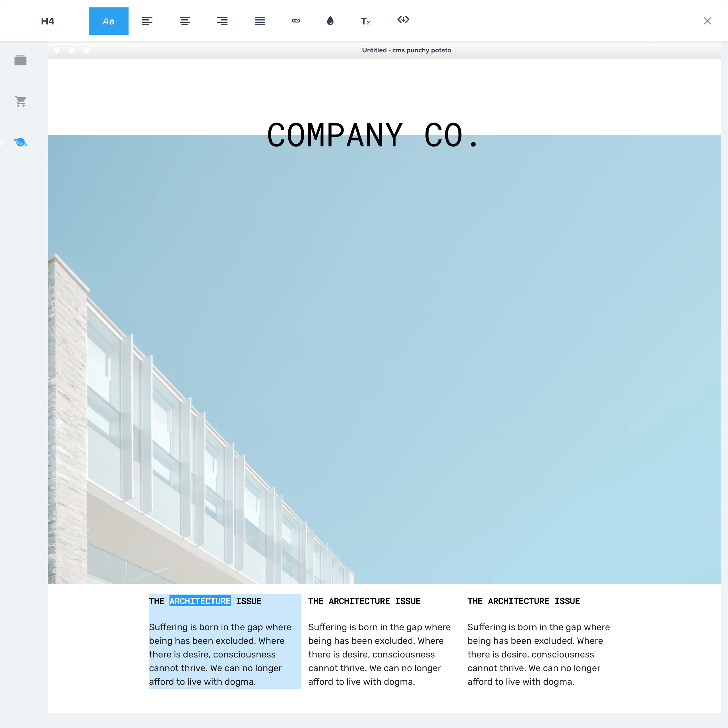Toggle center text alignment
This screenshot has height=728, width=728.
(x=185, y=21)
